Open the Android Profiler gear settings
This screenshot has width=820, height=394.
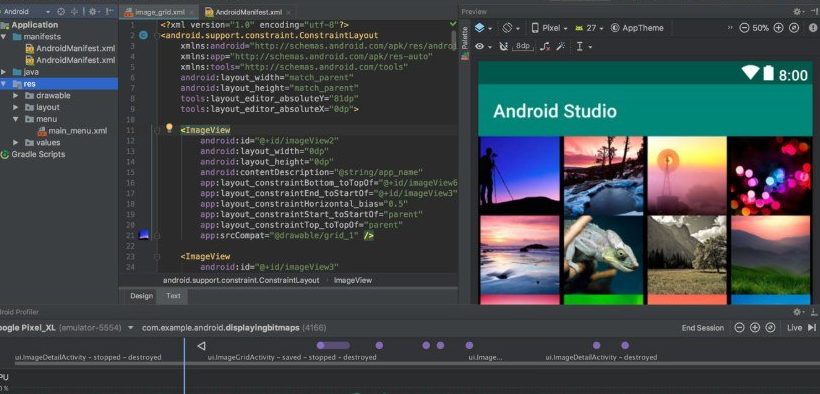(797, 312)
